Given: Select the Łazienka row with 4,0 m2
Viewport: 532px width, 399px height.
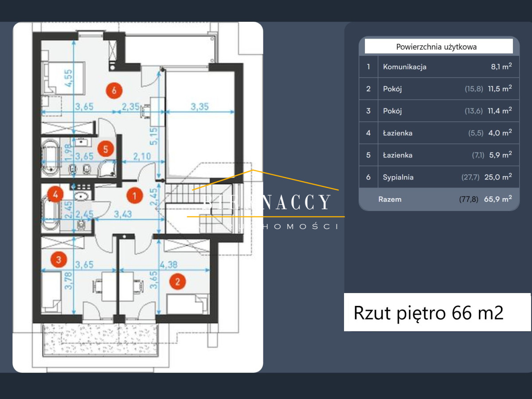Looking at the screenshot, I should coord(439,133).
